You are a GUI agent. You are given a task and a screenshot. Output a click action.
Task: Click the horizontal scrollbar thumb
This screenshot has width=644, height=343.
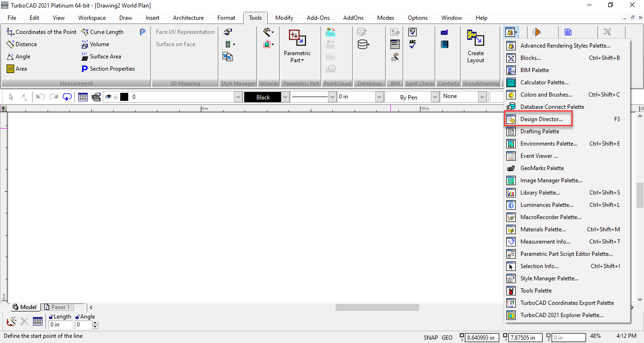tap(377, 307)
